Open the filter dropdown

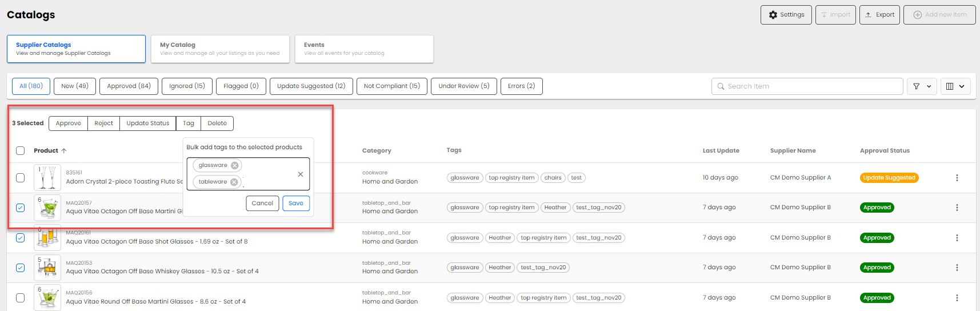[922, 86]
